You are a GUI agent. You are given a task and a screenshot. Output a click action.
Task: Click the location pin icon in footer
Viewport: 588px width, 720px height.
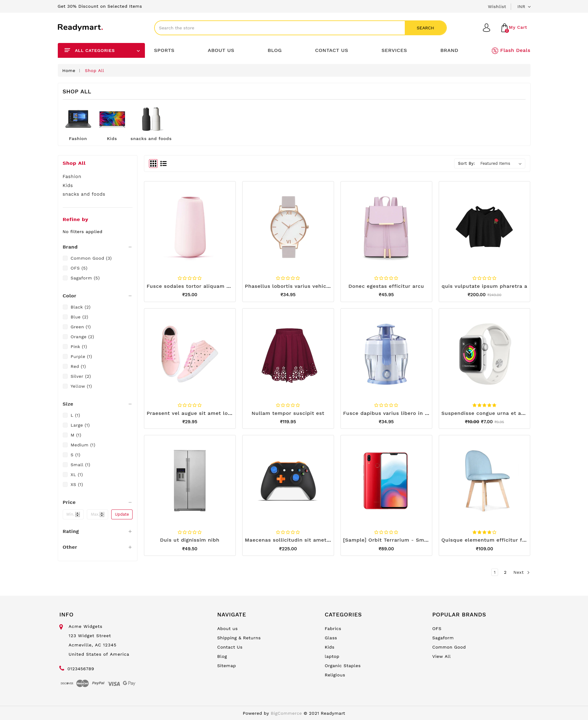61,627
